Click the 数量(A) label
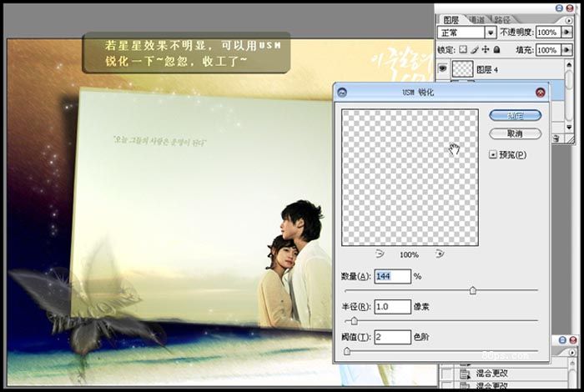This screenshot has height=392, width=584. click(356, 277)
